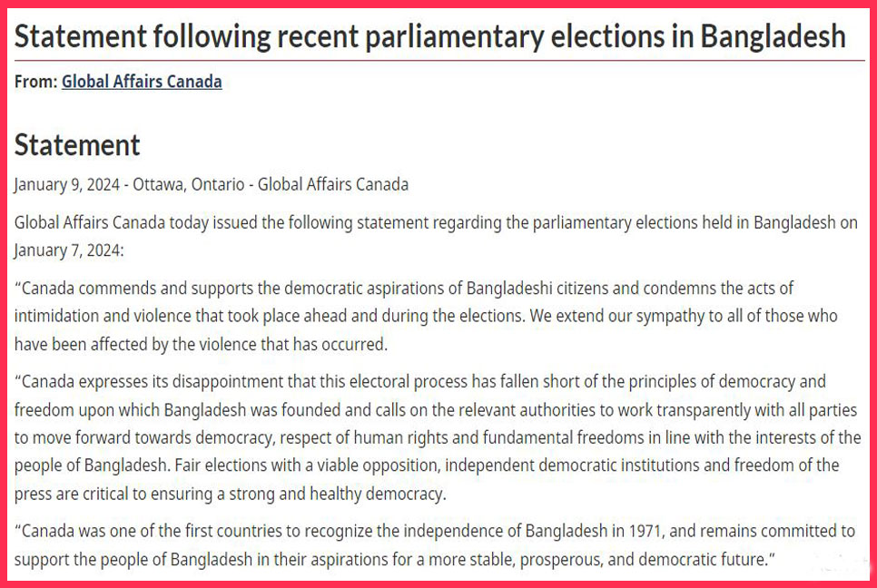Image resolution: width=877 pixels, height=588 pixels.
Task: Click the year "1971" in the last paragraph
Action: click(x=646, y=531)
